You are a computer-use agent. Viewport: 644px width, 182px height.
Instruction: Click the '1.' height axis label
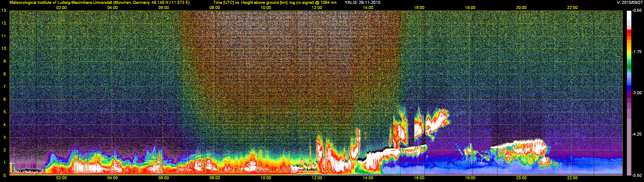pos(5,163)
